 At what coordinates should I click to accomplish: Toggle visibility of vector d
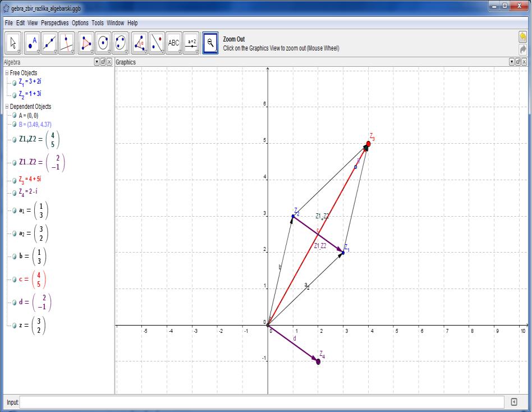click(x=14, y=303)
